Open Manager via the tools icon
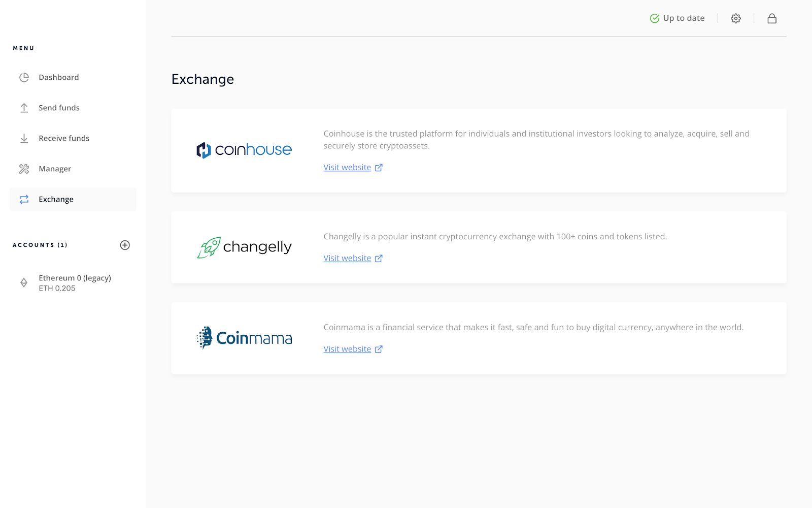 click(23, 169)
